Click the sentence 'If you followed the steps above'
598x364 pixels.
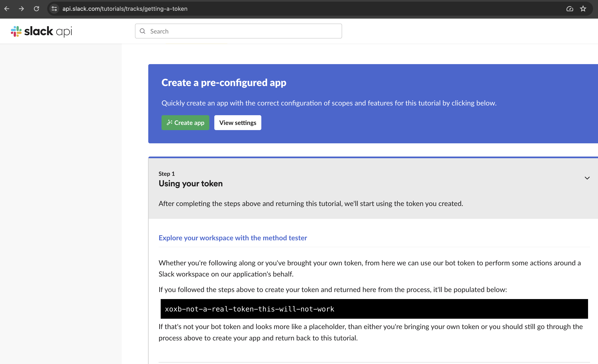333,289
